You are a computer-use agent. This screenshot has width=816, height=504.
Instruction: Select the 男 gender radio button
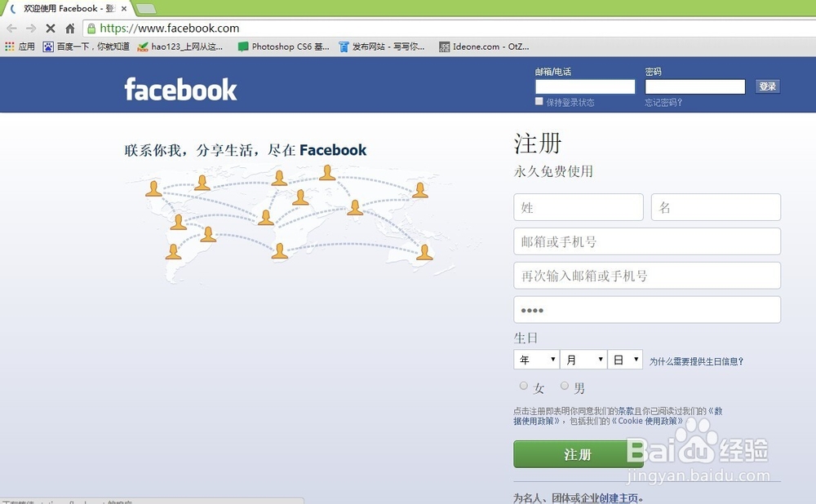(564, 386)
